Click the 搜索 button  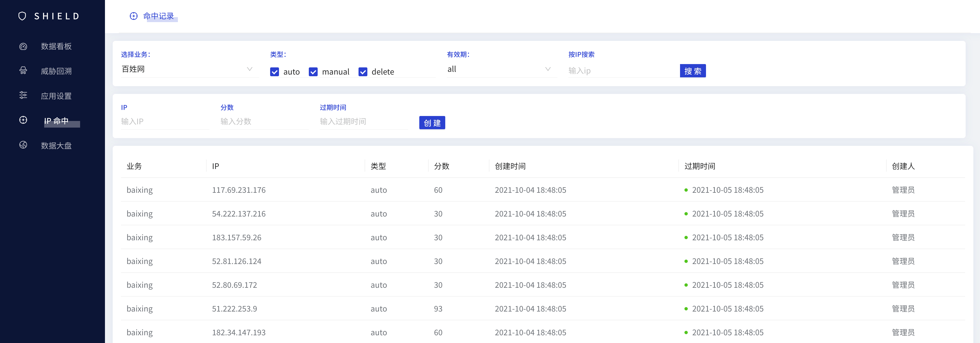(693, 71)
